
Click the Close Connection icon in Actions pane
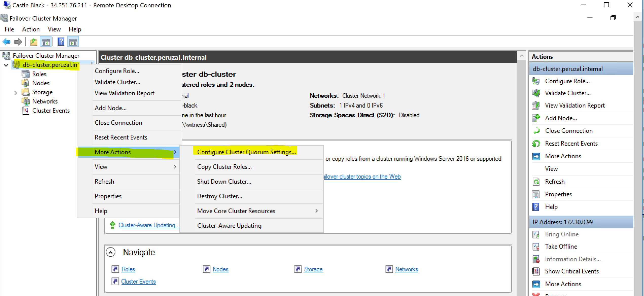coord(536,131)
